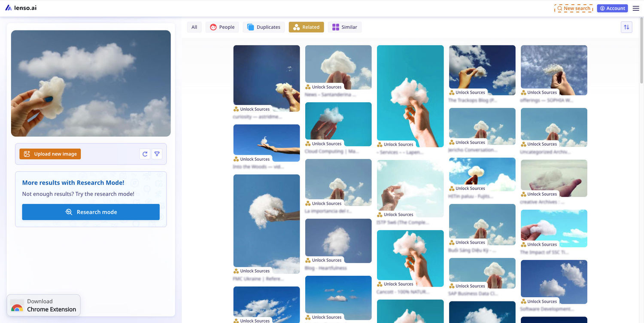Unlock Sources for 'Blog - Heartfulness' result
The width and height of the screenshot is (644, 323).
(324, 260)
